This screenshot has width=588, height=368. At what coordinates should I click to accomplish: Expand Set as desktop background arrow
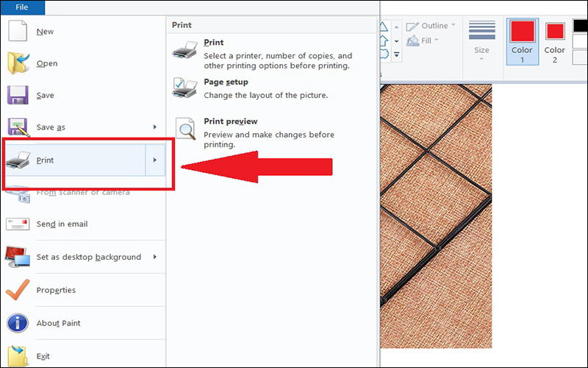pyautogui.click(x=155, y=257)
